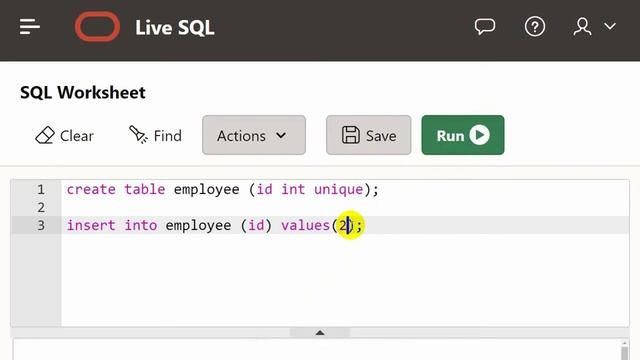Open the user account icon
Viewport: 640px width, 360px height.
click(x=582, y=27)
